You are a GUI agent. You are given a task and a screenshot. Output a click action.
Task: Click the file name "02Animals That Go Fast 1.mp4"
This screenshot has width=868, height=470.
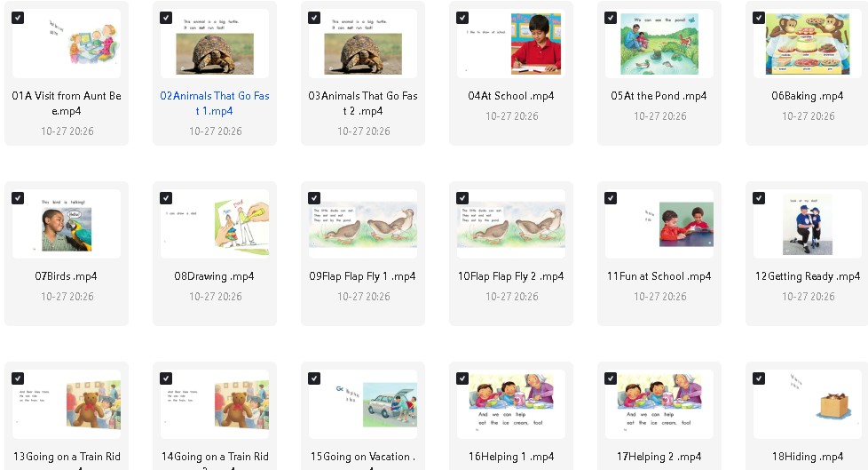(215, 103)
